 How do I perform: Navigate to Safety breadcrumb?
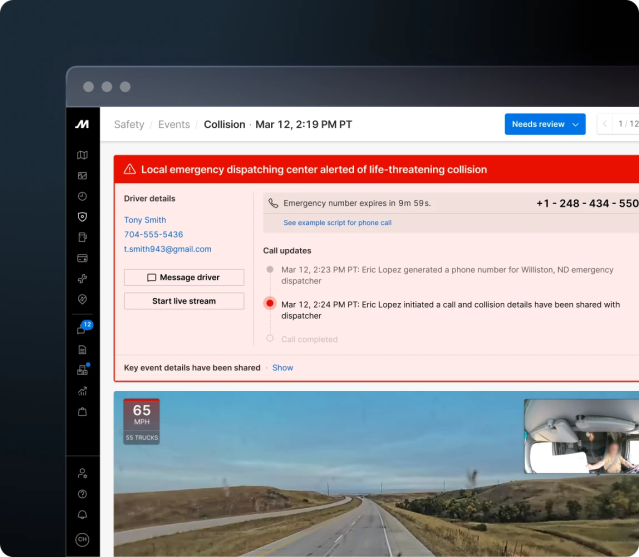(x=129, y=125)
